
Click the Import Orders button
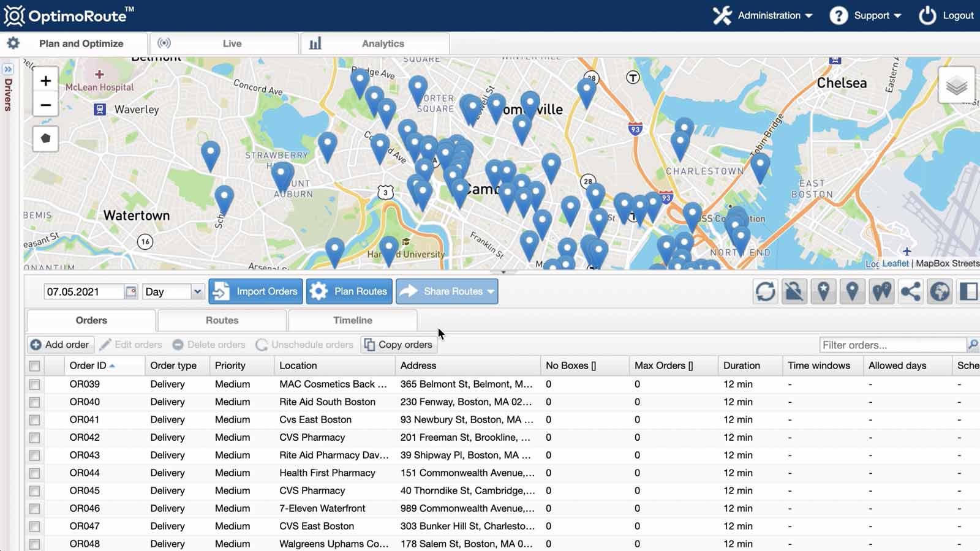click(255, 291)
